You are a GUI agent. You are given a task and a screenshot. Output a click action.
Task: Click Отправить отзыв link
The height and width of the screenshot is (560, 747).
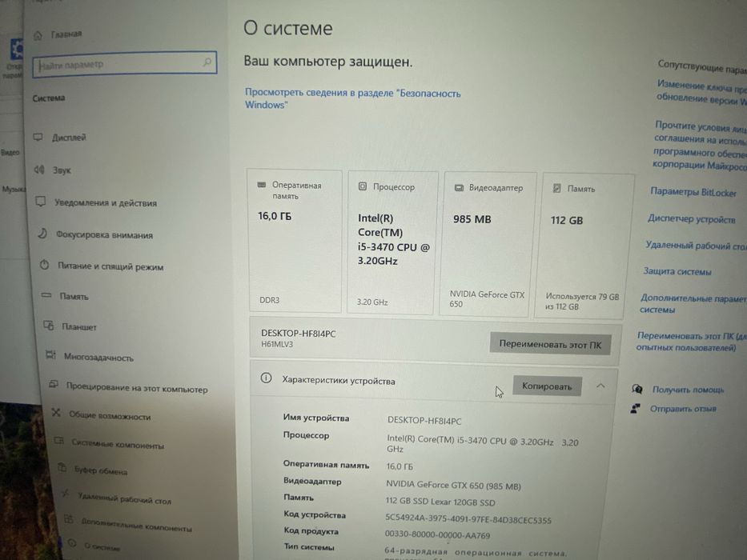683,409
